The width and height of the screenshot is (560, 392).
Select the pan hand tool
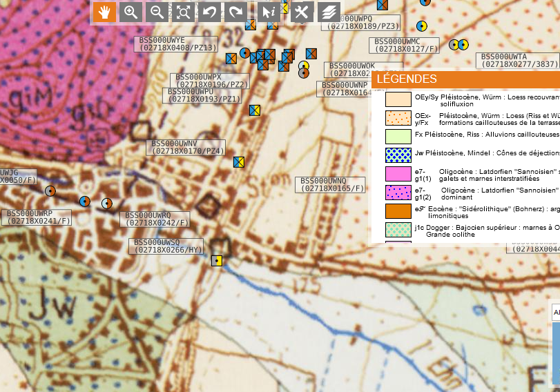(x=104, y=12)
